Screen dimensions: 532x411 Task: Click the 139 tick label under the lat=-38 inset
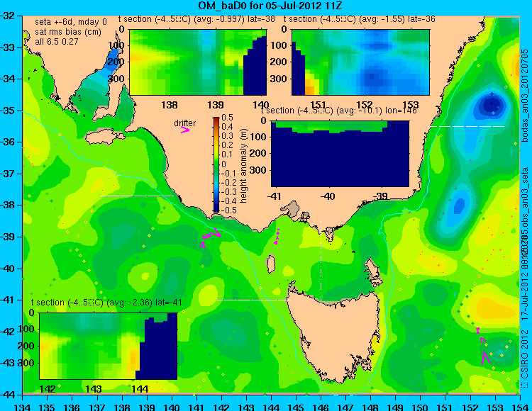[216, 105]
